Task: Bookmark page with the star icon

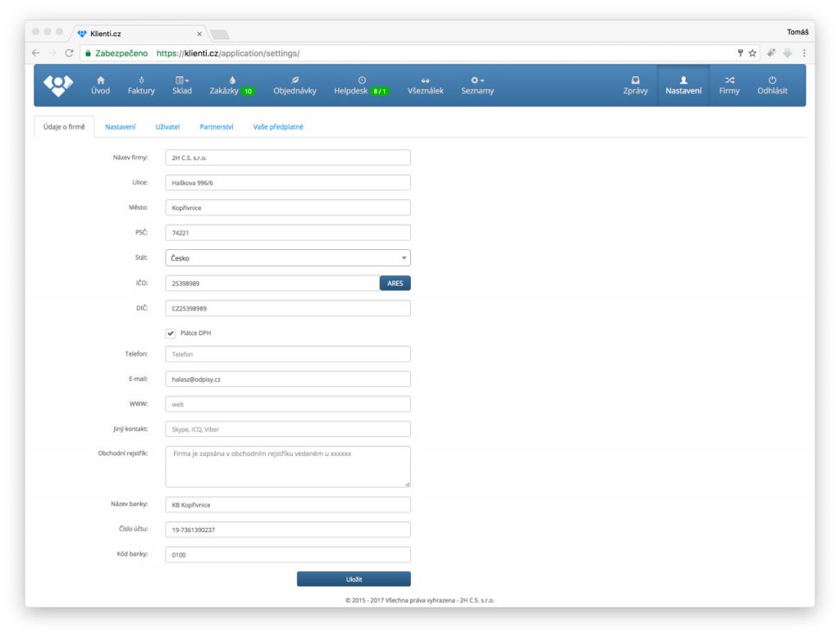Action: (752, 52)
